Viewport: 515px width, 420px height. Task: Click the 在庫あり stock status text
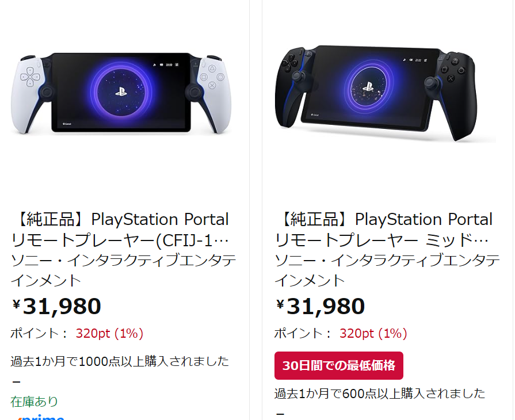pos(35,401)
